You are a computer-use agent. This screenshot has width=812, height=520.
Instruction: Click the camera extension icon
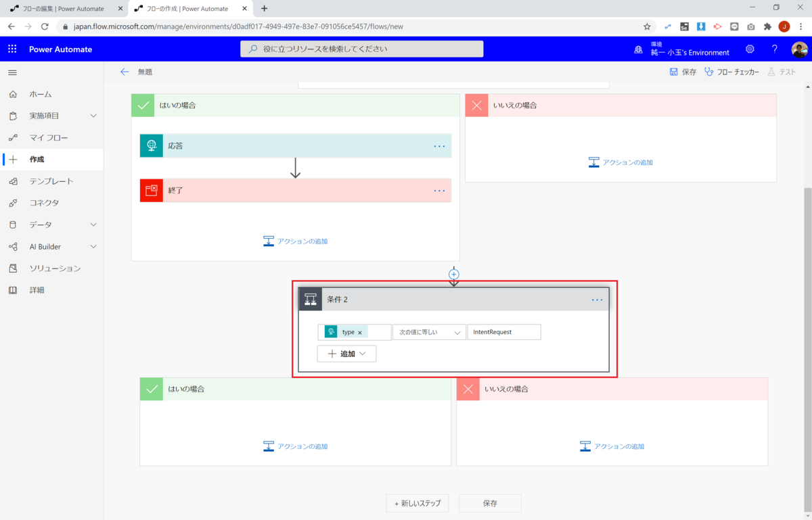[x=751, y=26]
